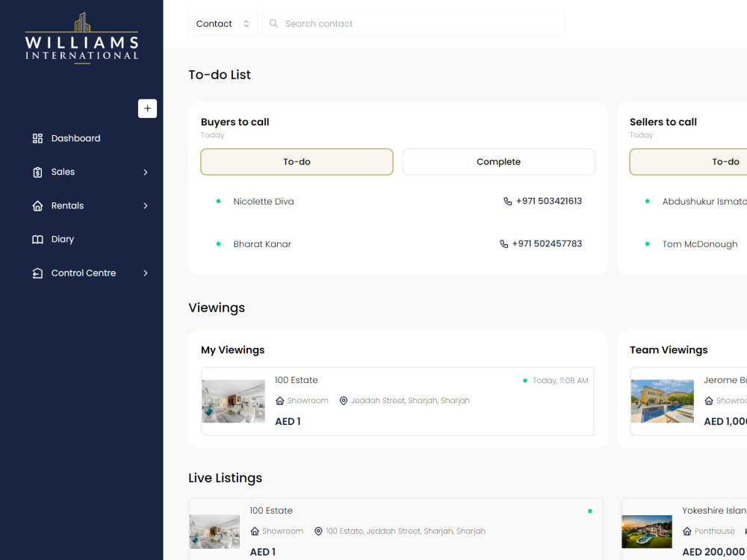Click phone icon beside +971 502457783
Screen dimensions: 747x560
pyautogui.click(x=503, y=244)
